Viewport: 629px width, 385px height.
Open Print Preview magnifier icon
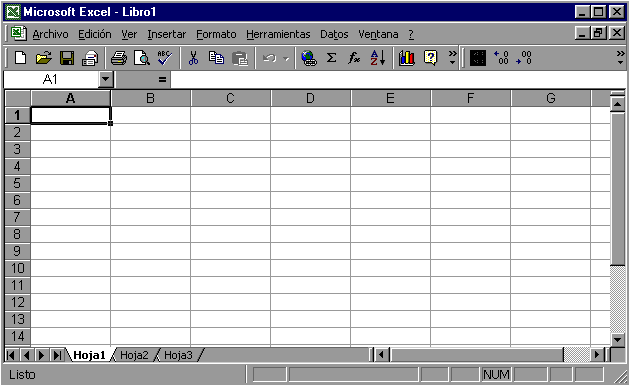142,58
